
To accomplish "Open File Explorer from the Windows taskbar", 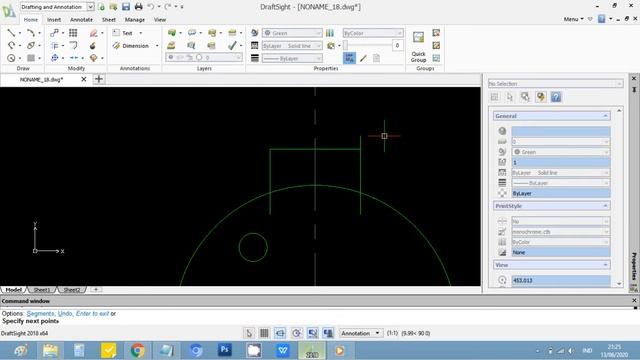I will [x=50, y=350].
